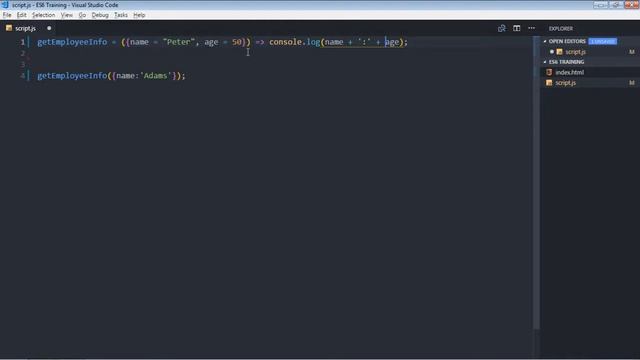Open the Debug menu

(100, 15)
